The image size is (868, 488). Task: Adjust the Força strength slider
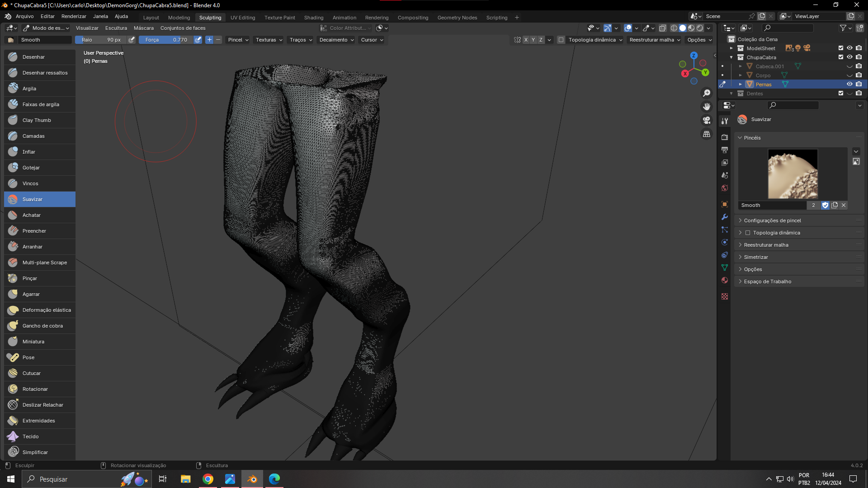[x=166, y=40]
